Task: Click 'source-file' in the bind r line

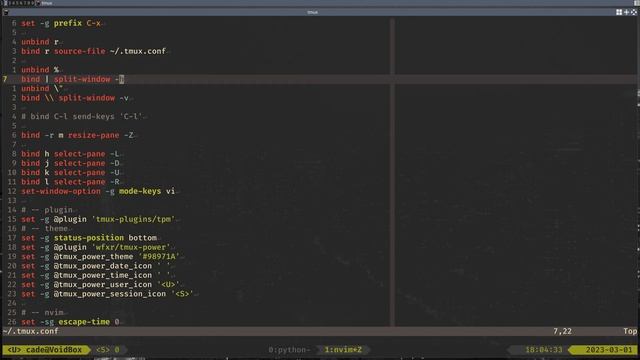Action: 80,51
